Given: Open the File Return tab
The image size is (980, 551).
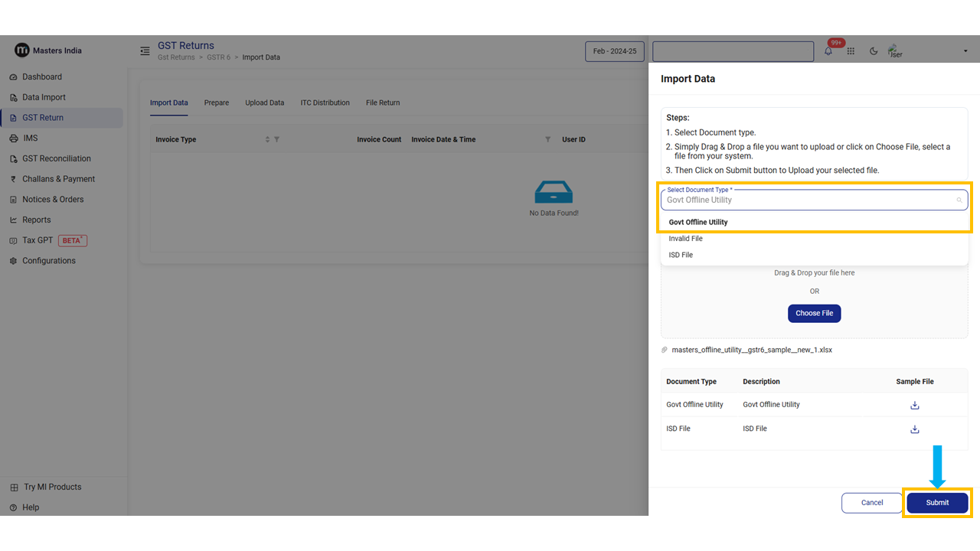Looking at the screenshot, I should click(383, 103).
